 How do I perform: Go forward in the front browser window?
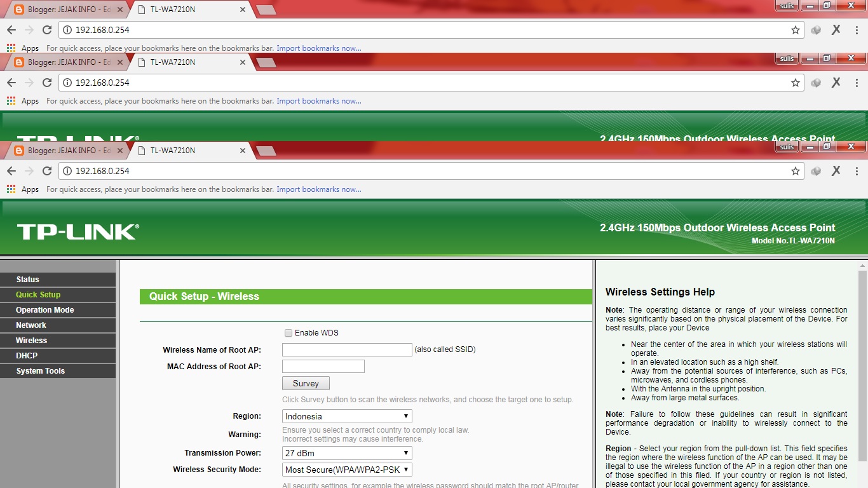pyautogui.click(x=29, y=171)
